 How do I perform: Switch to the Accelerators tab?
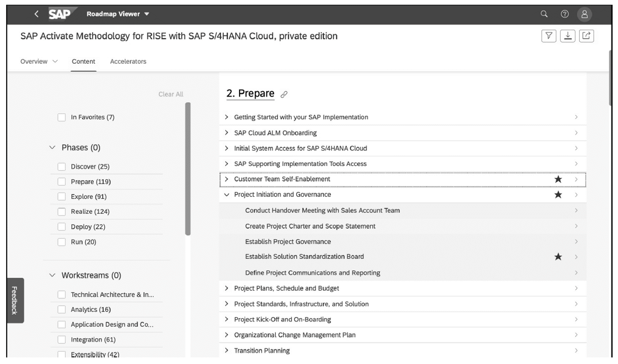128,61
